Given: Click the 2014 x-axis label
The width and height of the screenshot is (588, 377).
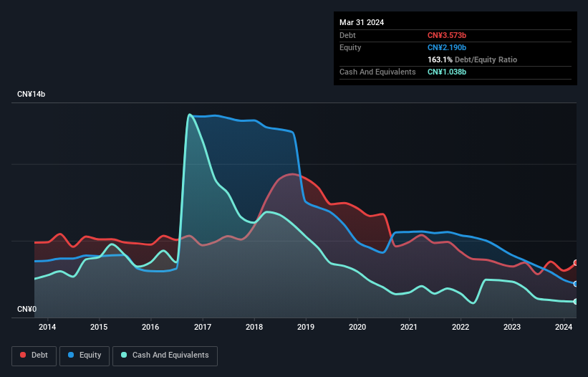Looking at the screenshot, I should tap(47, 327).
